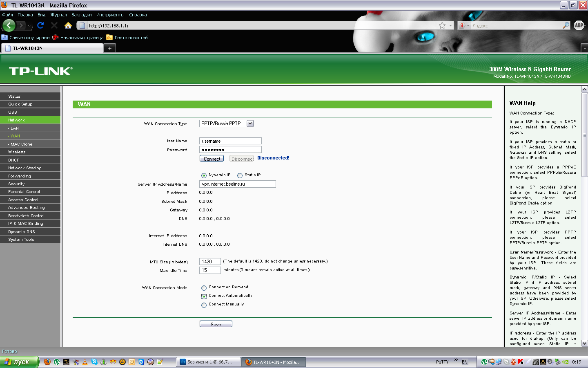Open the list-all-tabs dropdown arrow

tap(584, 48)
